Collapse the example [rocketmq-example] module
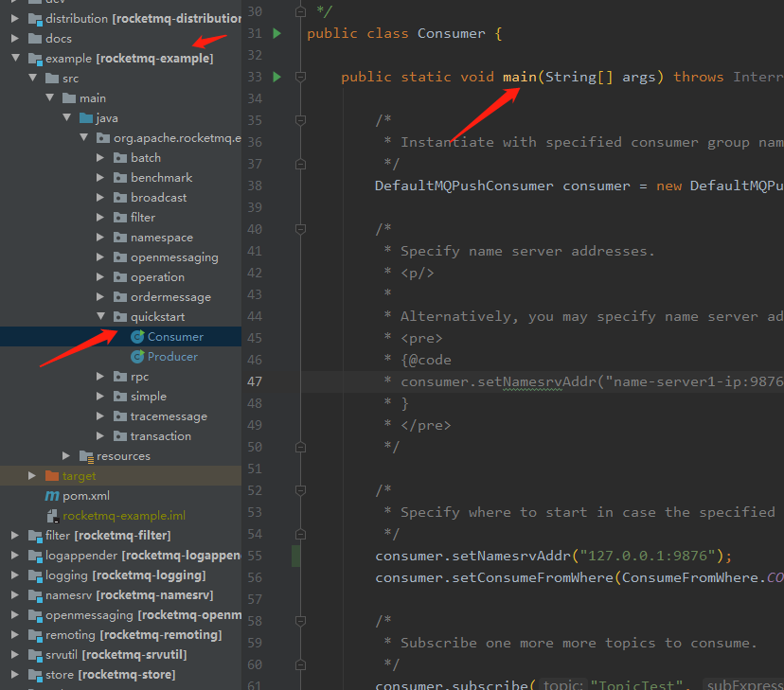Screen dimensions: 784x690 [16, 58]
